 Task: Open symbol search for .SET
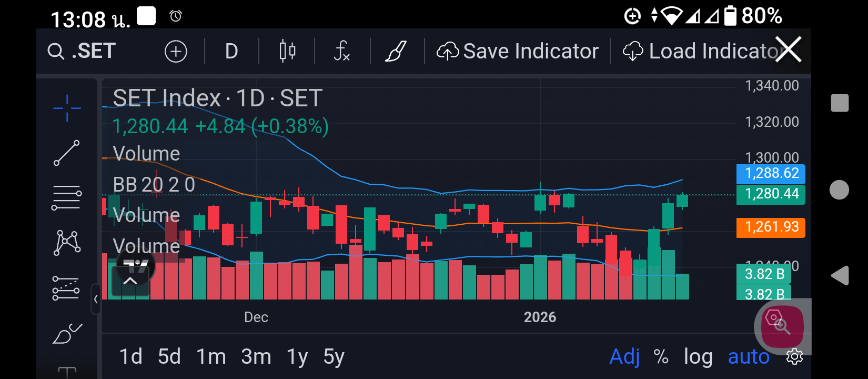click(82, 51)
